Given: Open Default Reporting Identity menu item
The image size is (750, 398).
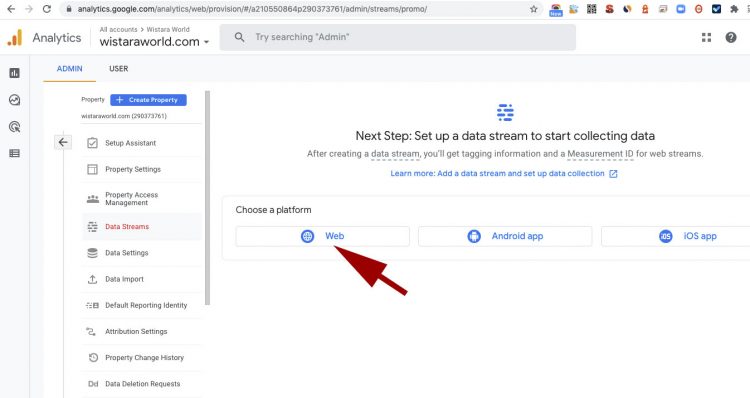Looking at the screenshot, I should point(142,305).
